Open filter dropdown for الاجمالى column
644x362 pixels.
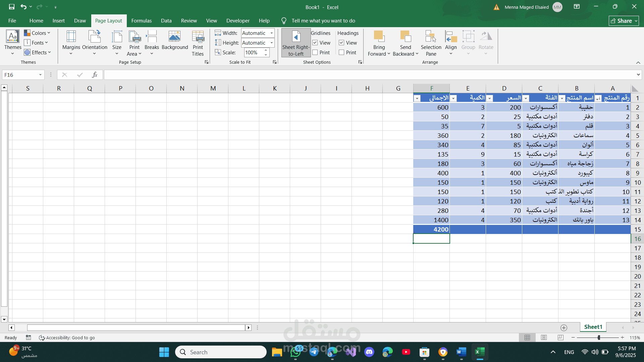click(x=417, y=99)
